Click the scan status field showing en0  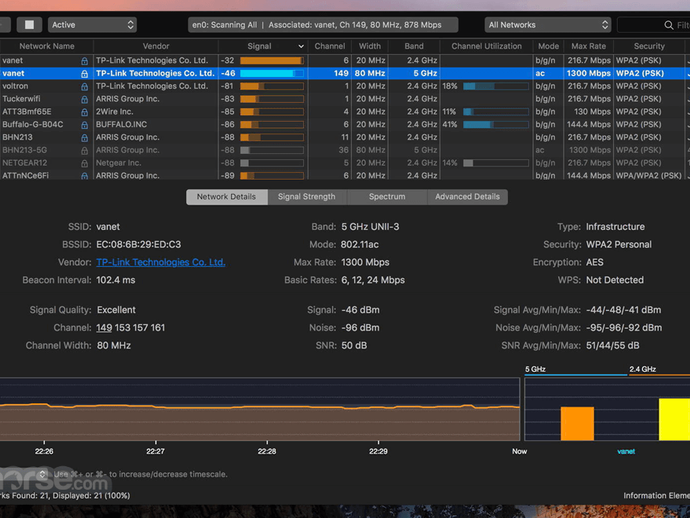[x=323, y=25]
